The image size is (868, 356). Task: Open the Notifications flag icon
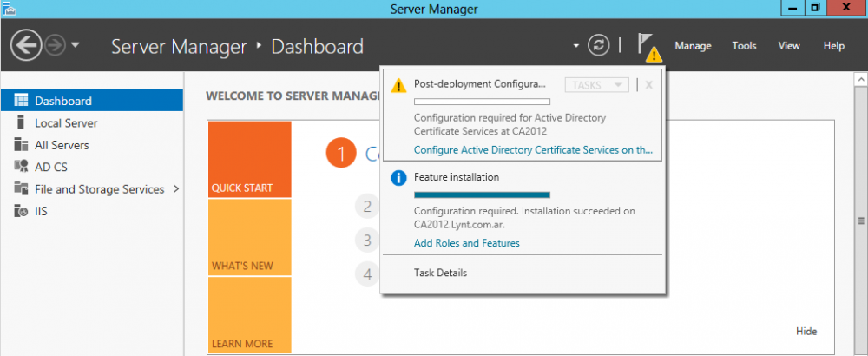(644, 43)
